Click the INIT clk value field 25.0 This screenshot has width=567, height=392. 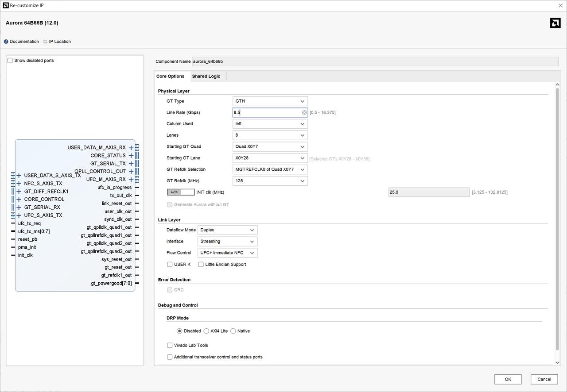click(429, 192)
